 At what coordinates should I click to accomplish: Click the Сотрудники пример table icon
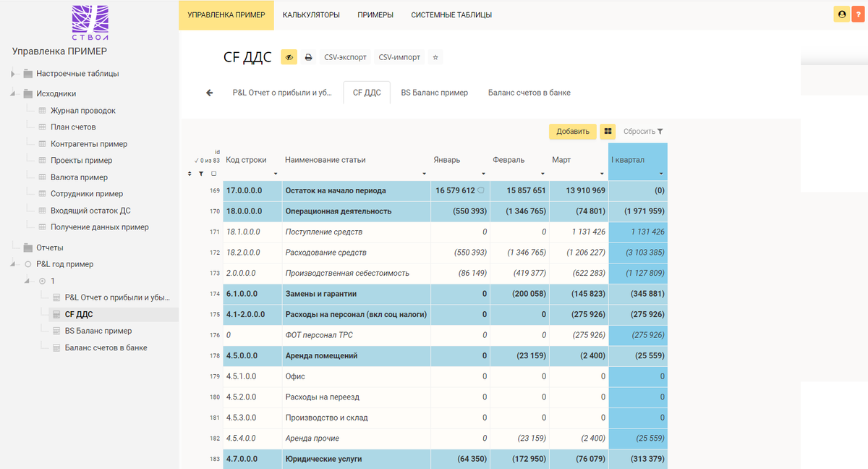click(x=42, y=194)
